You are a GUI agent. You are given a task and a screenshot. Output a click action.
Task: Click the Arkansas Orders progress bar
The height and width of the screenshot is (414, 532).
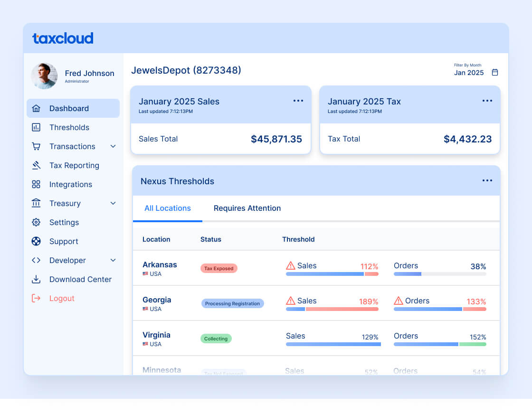pyautogui.click(x=440, y=274)
